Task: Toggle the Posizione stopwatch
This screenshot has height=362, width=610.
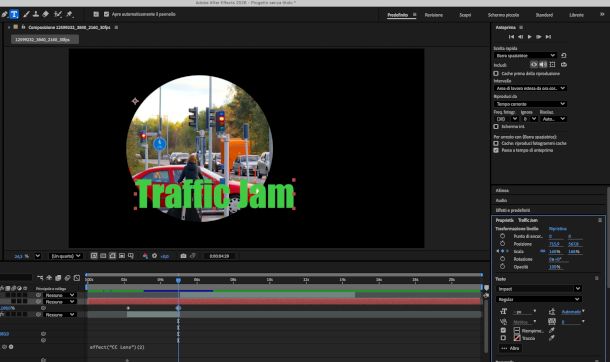Action: [502, 244]
